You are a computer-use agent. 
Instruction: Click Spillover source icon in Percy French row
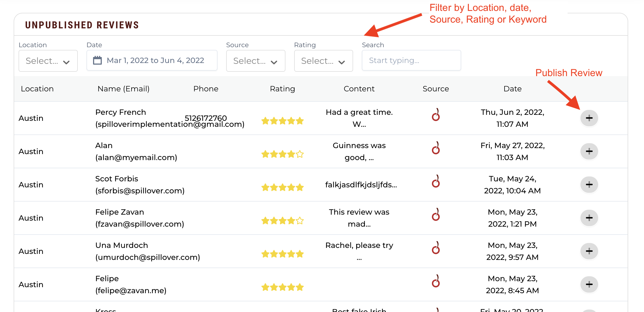point(436,115)
